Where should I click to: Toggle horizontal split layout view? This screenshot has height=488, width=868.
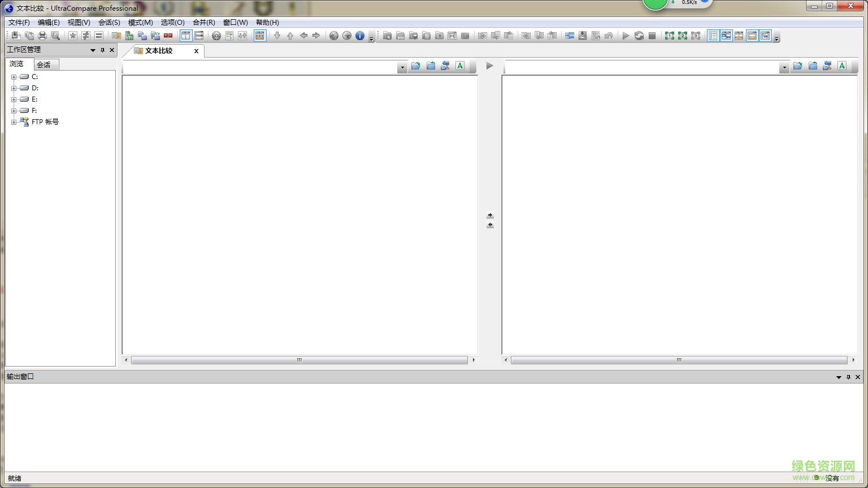[x=199, y=36]
